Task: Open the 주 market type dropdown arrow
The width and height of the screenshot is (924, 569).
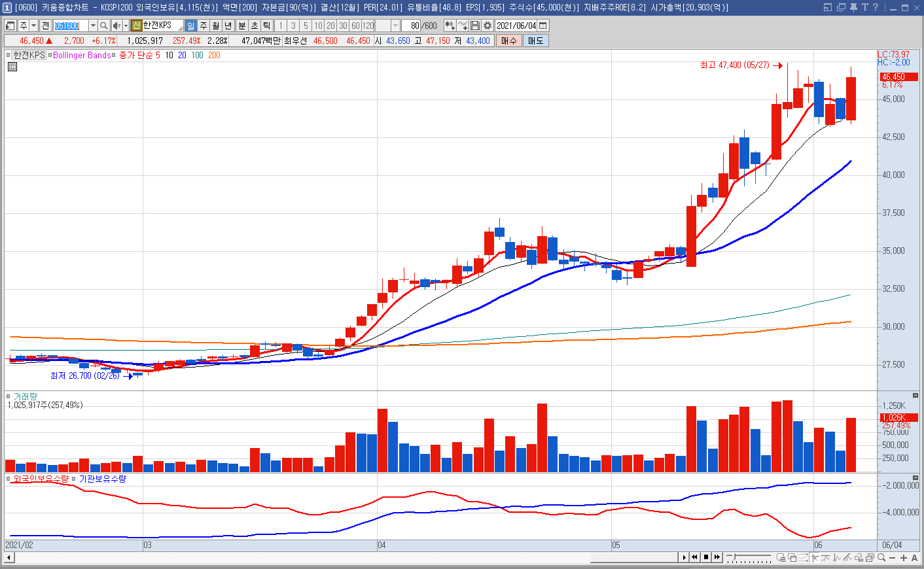Action: (33, 26)
